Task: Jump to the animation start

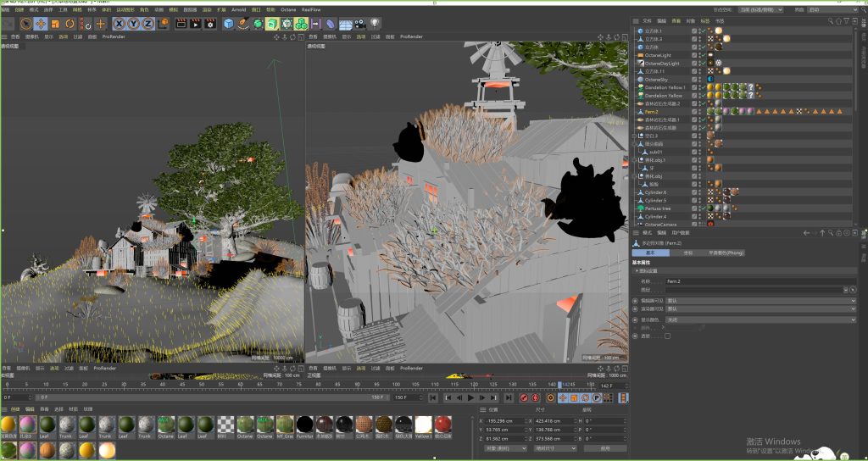Action: 433,398
